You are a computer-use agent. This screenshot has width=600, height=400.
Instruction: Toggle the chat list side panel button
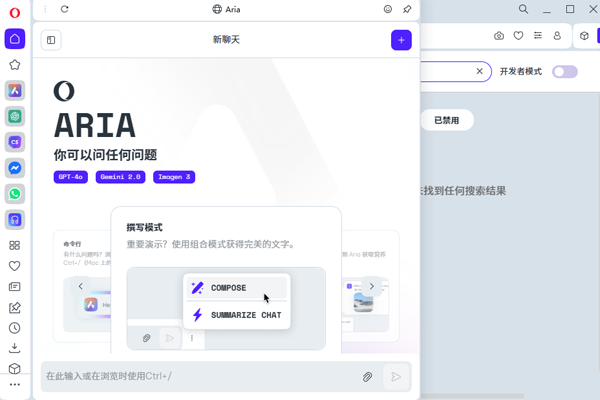(51, 40)
